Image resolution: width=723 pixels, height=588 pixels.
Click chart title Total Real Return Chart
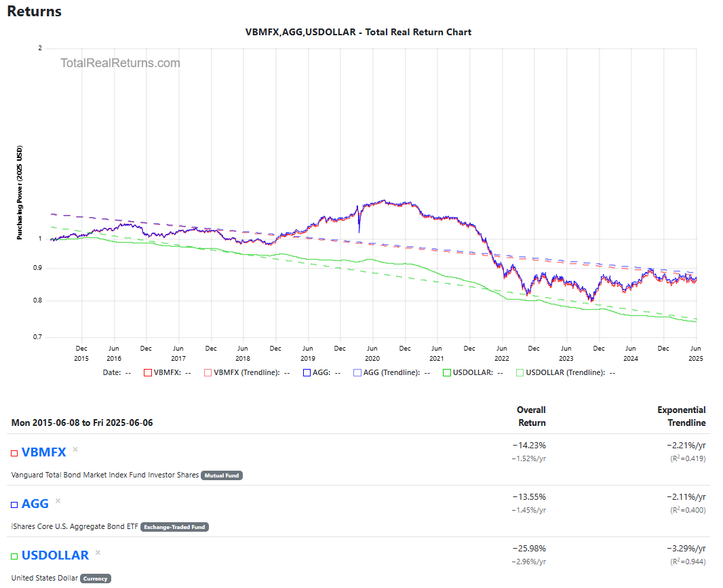(x=358, y=33)
